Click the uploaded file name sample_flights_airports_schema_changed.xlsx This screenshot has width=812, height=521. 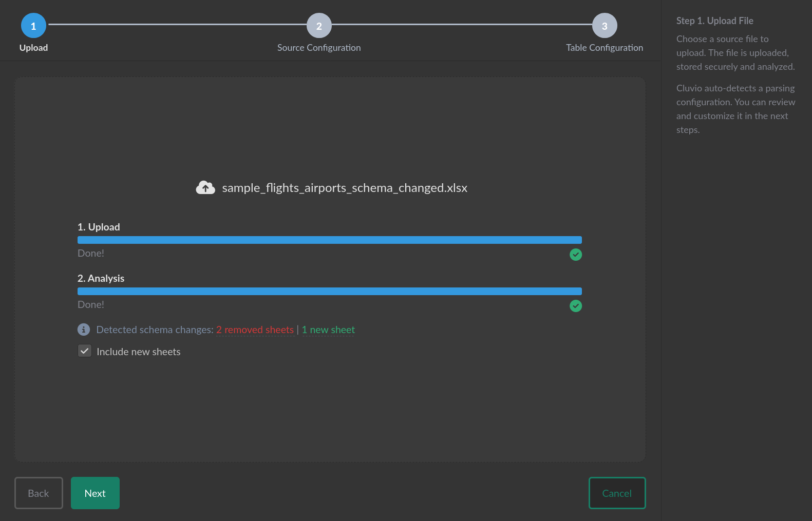(x=345, y=188)
